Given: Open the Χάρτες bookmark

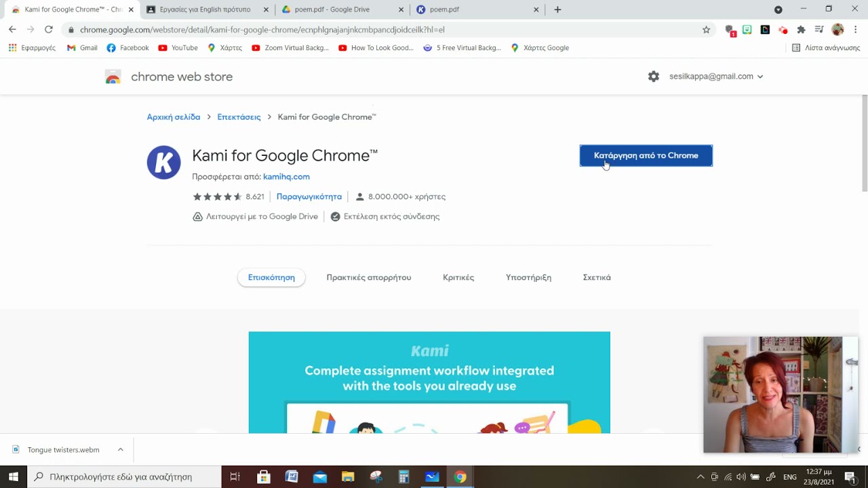Looking at the screenshot, I should (224, 48).
